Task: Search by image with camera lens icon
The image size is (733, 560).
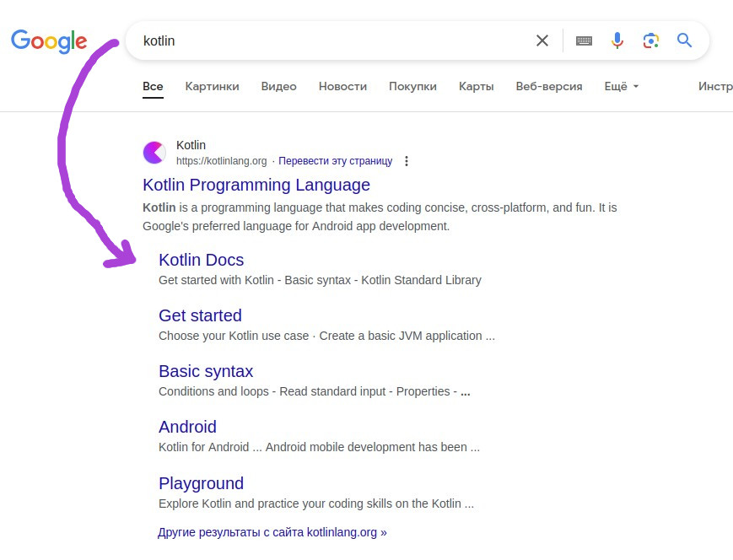Action: (x=650, y=40)
